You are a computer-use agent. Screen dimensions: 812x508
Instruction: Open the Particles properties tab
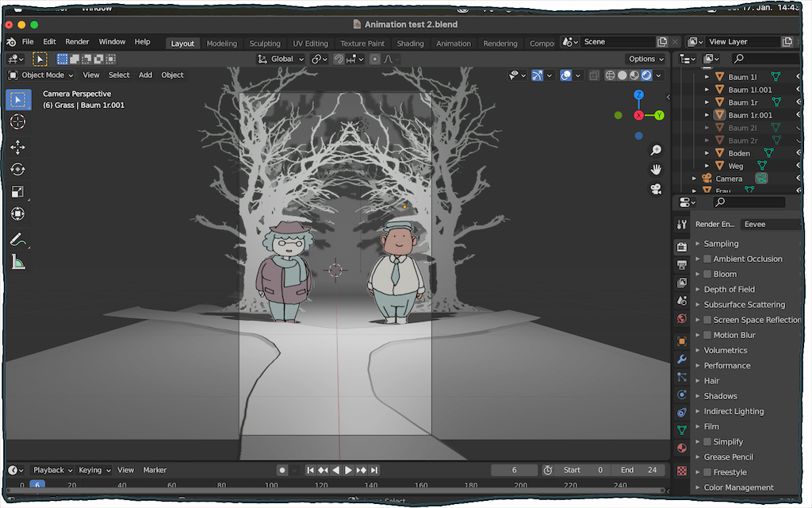682,377
